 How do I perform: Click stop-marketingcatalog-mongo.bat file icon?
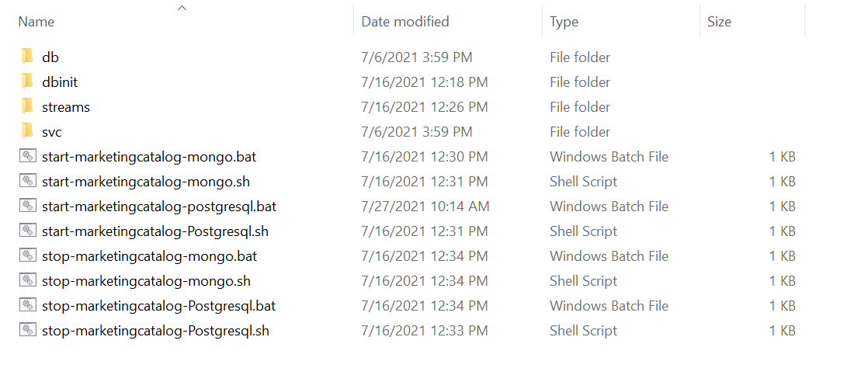click(x=28, y=255)
